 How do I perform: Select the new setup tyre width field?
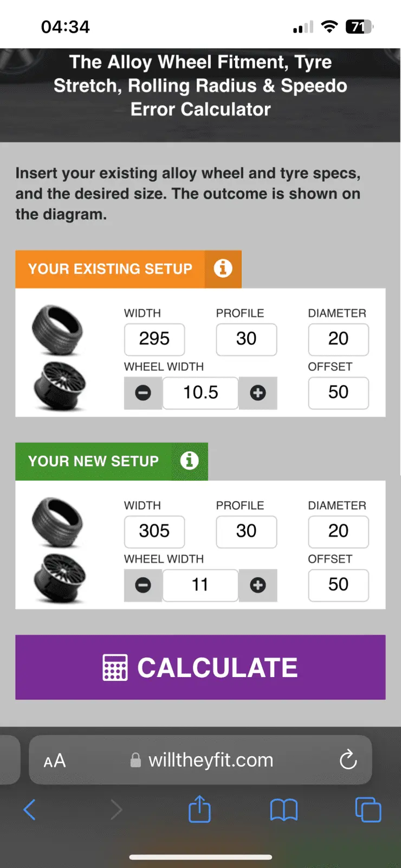coord(154,531)
